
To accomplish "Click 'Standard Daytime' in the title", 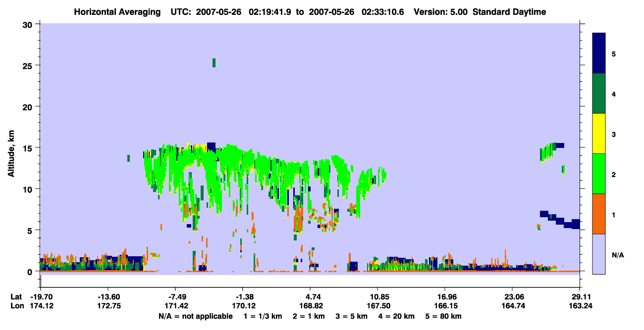I will [509, 12].
